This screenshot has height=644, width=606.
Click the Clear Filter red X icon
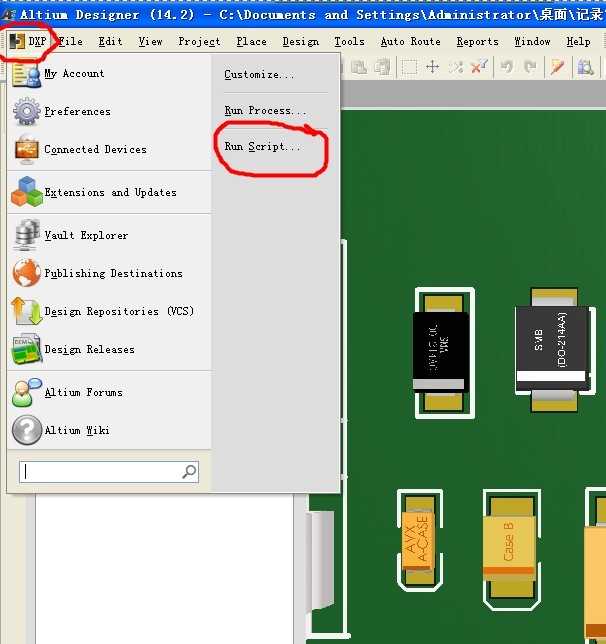(x=479, y=67)
